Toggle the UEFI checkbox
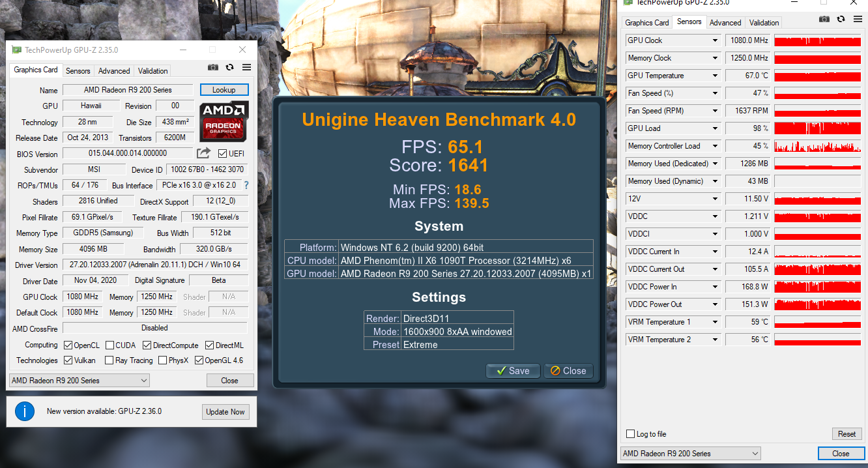The image size is (868, 468). [223, 154]
